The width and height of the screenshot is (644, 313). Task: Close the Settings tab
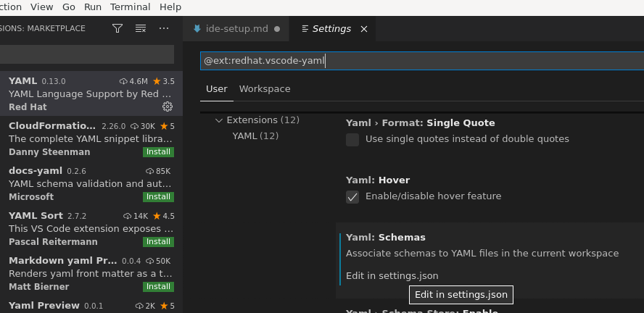coord(364,29)
